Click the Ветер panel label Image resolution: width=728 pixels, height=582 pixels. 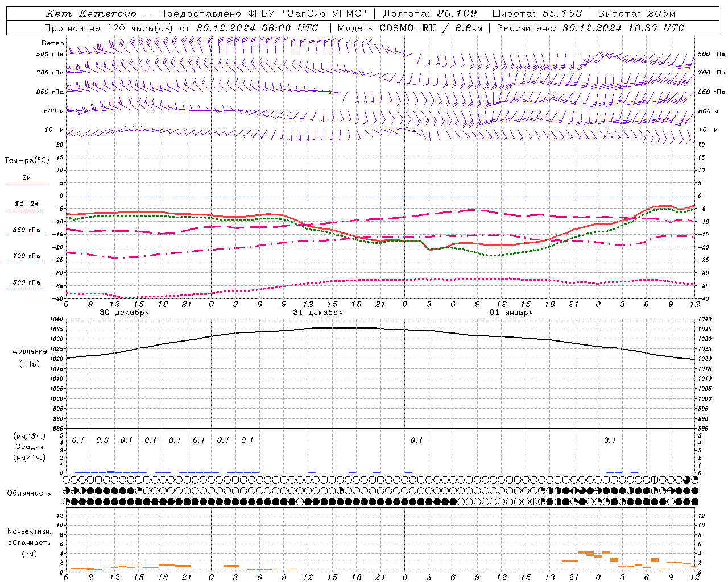click(x=53, y=43)
